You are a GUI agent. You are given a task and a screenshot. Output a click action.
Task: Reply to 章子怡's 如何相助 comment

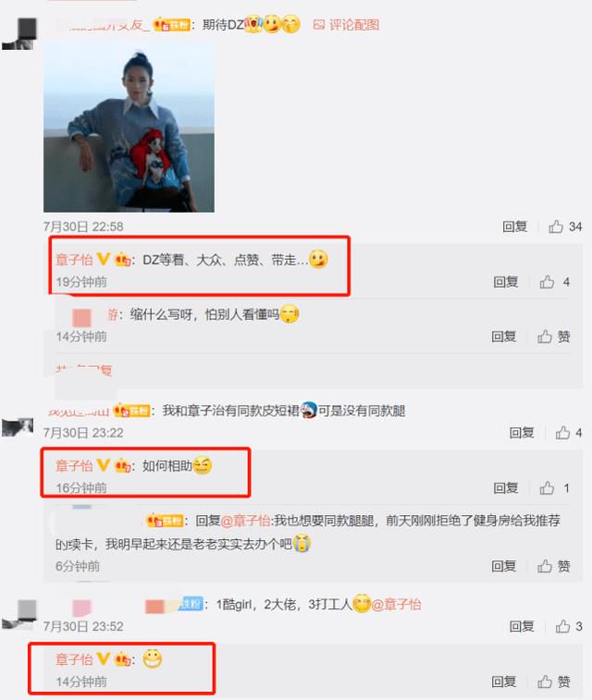pos(505,488)
